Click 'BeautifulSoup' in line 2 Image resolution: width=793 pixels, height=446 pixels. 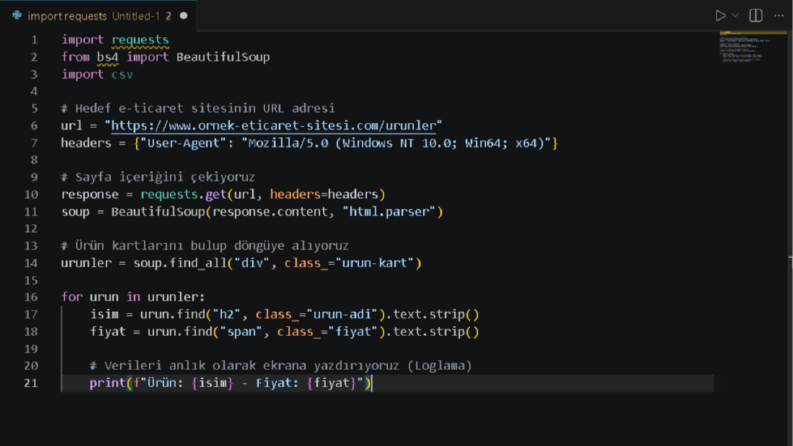click(223, 57)
